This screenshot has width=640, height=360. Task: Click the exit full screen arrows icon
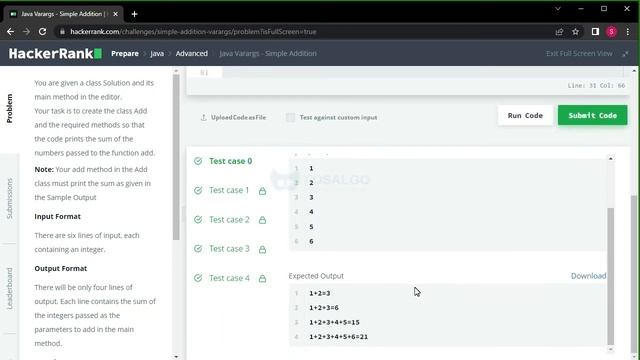click(x=625, y=53)
